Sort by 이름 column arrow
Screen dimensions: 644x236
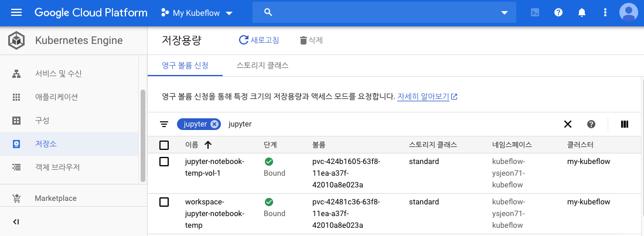click(x=208, y=145)
